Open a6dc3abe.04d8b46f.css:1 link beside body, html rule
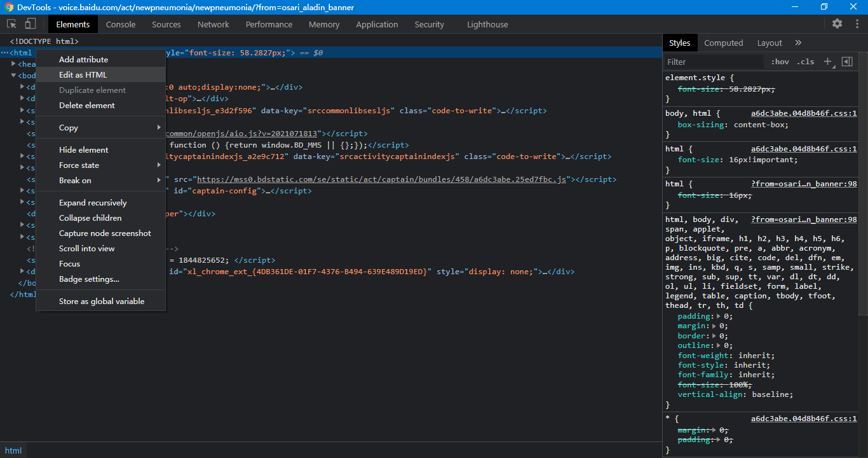 [804, 113]
